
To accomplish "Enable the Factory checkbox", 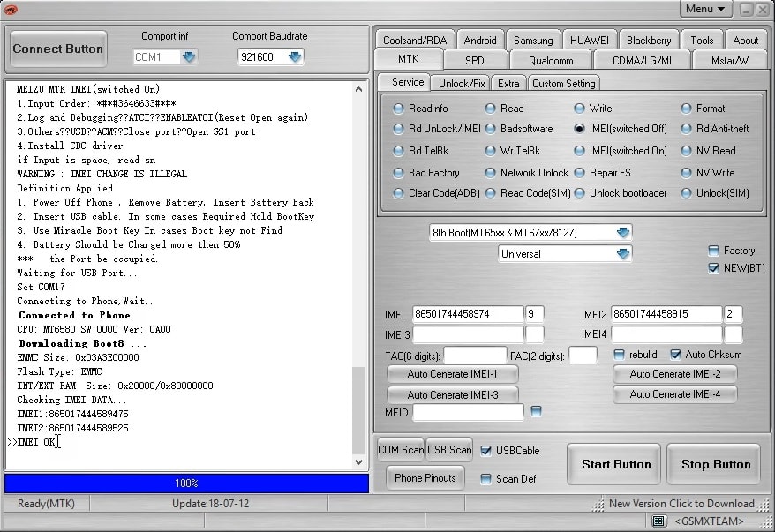I will point(713,251).
